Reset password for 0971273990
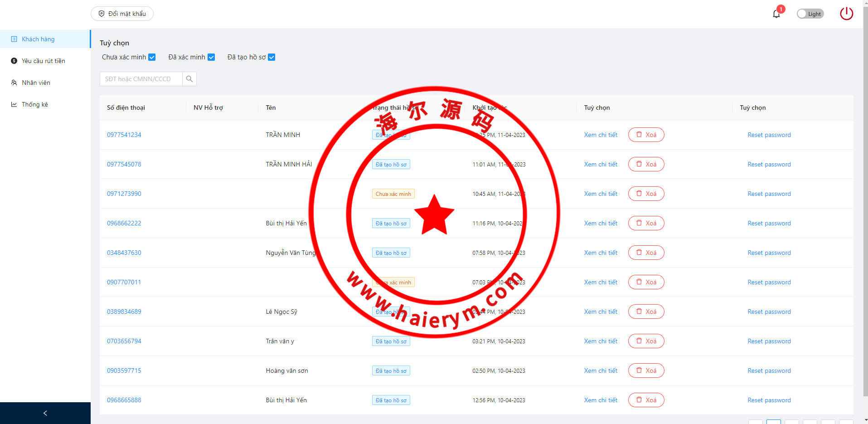Viewport: 868px width, 424px height. pyautogui.click(x=769, y=194)
